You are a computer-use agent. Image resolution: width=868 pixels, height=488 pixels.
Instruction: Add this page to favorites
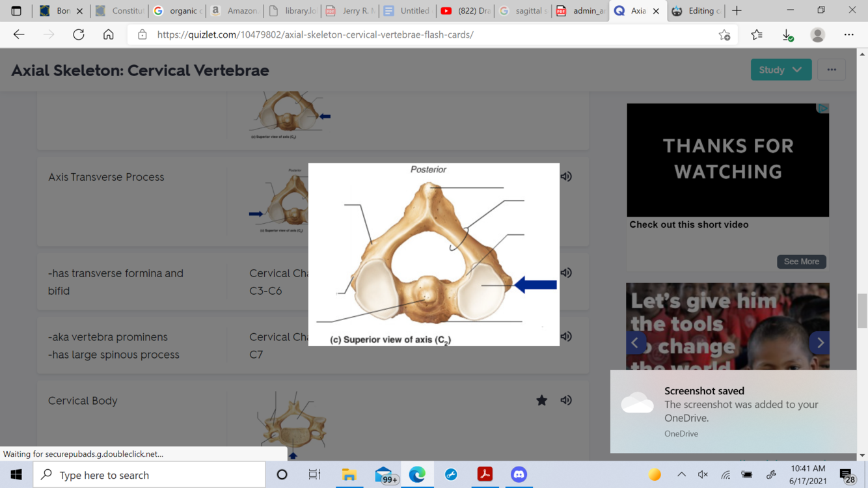coord(724,35)
